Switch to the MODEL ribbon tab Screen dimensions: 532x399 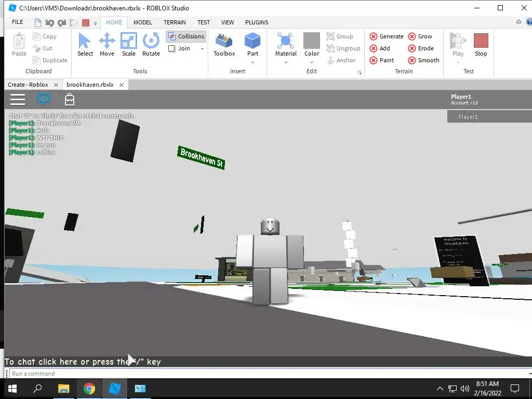pos(142,22)
